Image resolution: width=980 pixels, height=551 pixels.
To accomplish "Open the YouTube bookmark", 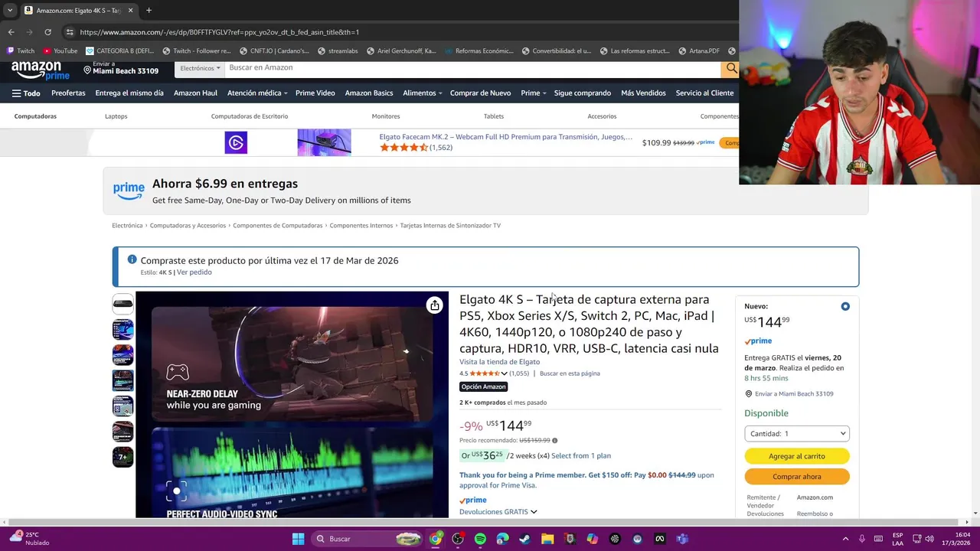I will [60, 51].
